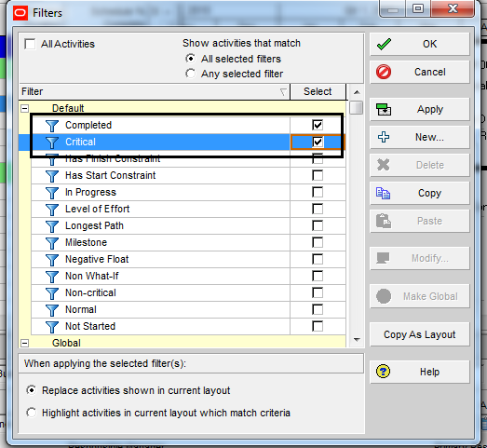Click the scroll up arrow in filter list
This screenshot has width=487, height=448.
tap(357, 92)
